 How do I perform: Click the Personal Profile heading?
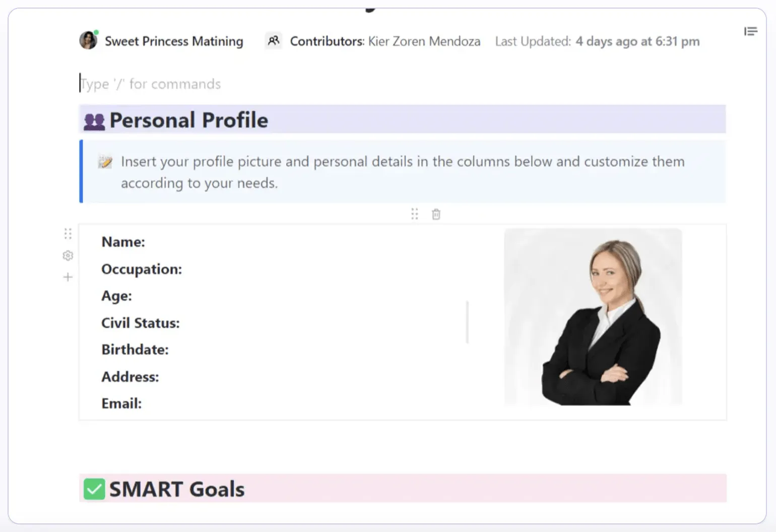[189, 120]
